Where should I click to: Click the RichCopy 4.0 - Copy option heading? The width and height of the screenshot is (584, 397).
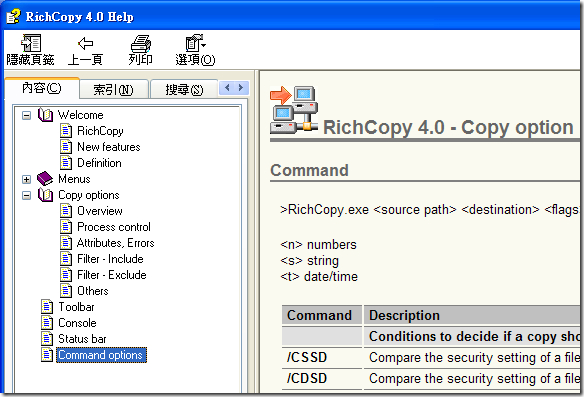point(448,127)
